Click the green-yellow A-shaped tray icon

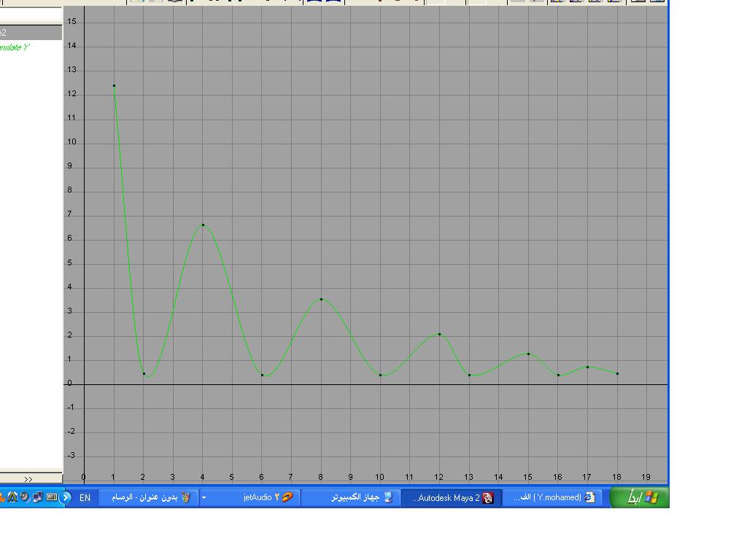tap(12, 497)
